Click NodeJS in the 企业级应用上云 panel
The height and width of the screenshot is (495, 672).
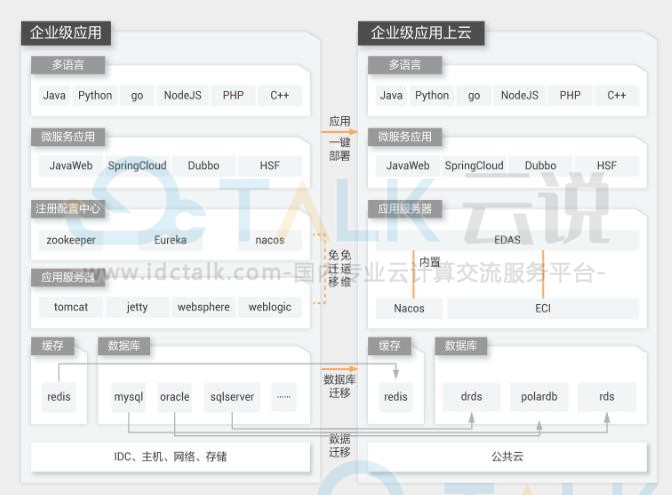(519, 95)
